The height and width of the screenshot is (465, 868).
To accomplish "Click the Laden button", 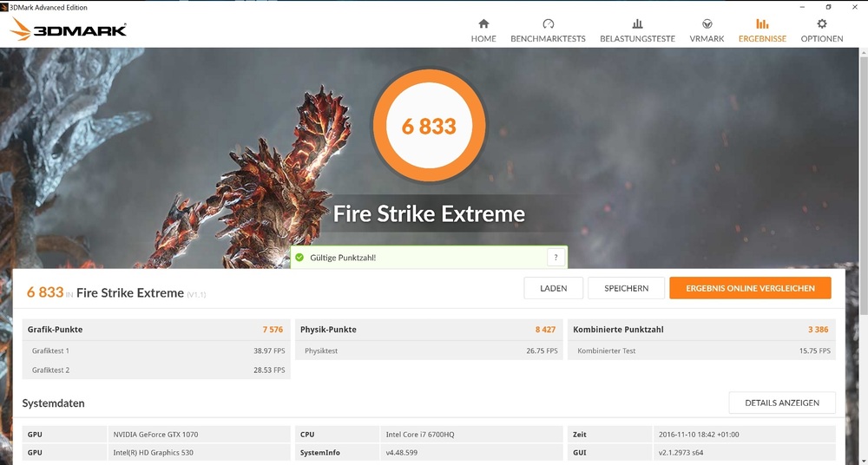I will pos(553,288).
